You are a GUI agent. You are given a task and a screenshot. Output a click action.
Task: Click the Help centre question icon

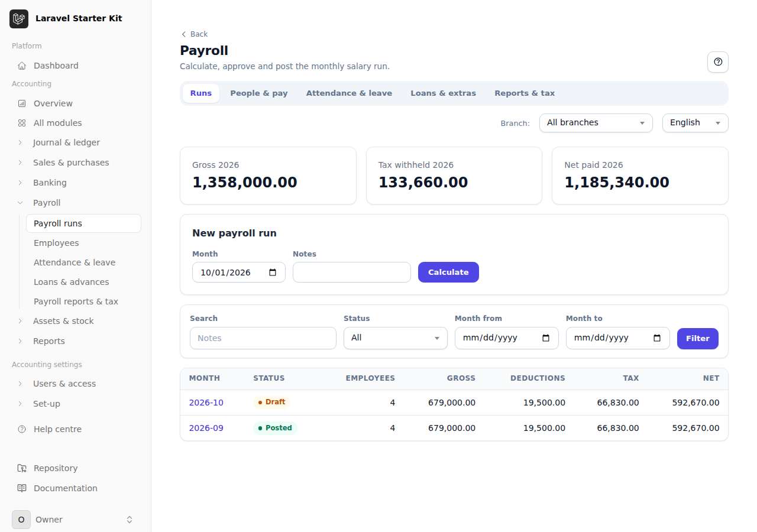coord(22,429)
